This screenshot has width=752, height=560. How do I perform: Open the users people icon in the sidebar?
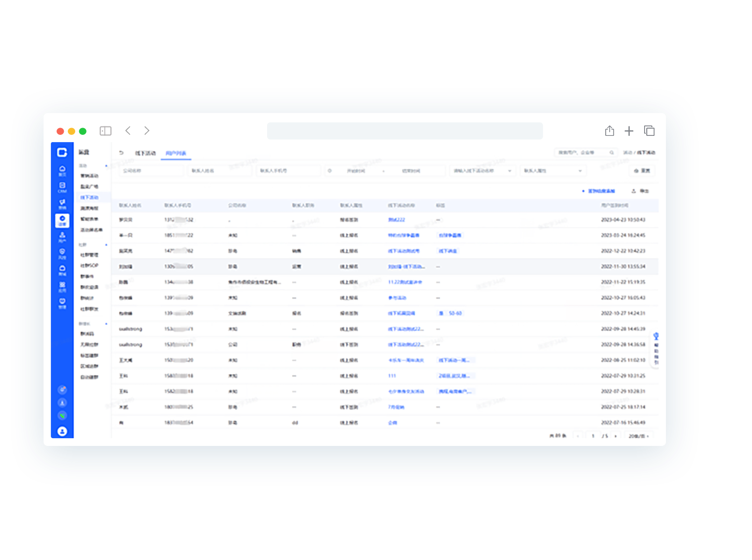[62, 237]
